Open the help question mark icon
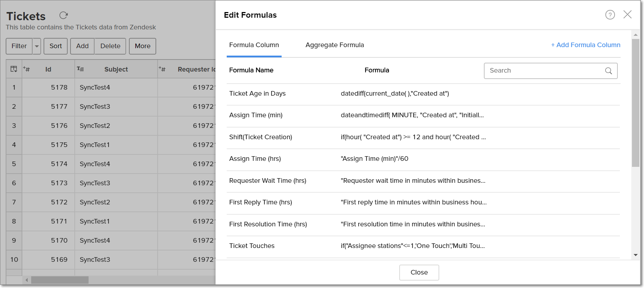The height and width of the screenshot is (288, 644). (x=610, y=15)
